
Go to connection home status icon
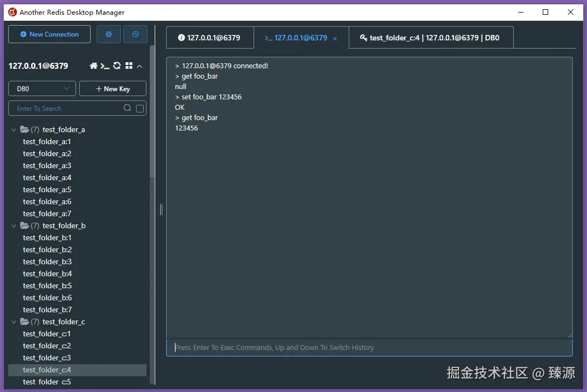pyautogui.click(x=93, y=66)
